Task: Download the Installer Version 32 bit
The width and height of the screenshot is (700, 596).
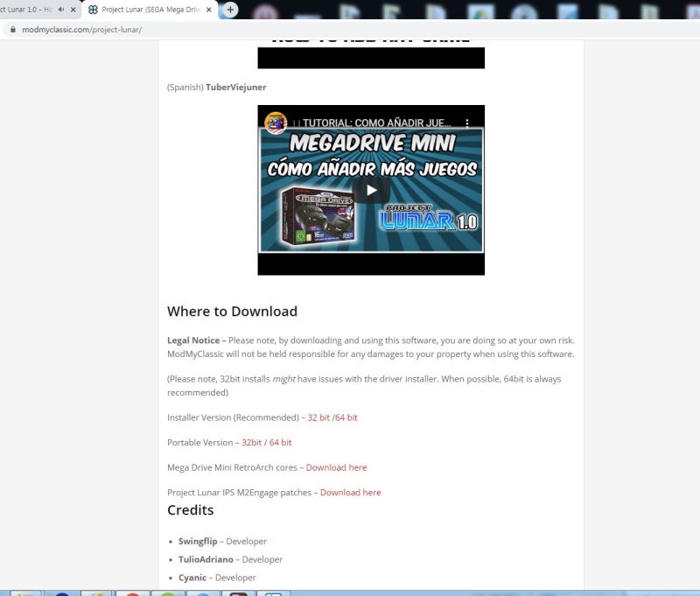Action: [318, 417]
